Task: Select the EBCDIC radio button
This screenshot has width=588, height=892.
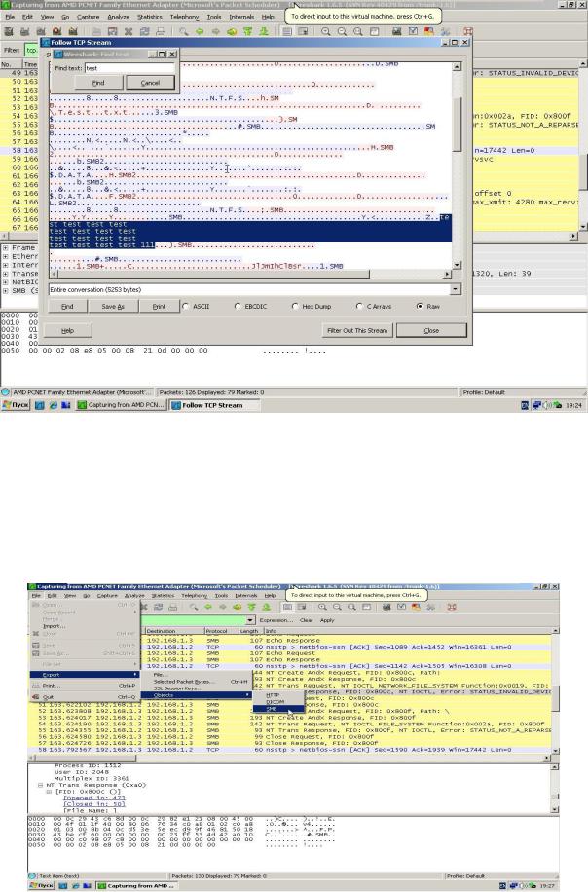Action: 238,306
